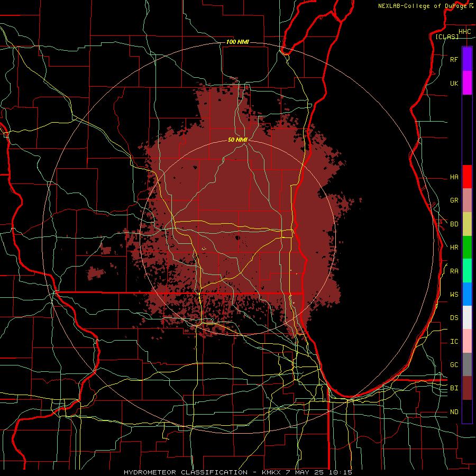Click the BI brown legend swatch
This screenshot has width=476, height=476.
click(x=467, y=388)
